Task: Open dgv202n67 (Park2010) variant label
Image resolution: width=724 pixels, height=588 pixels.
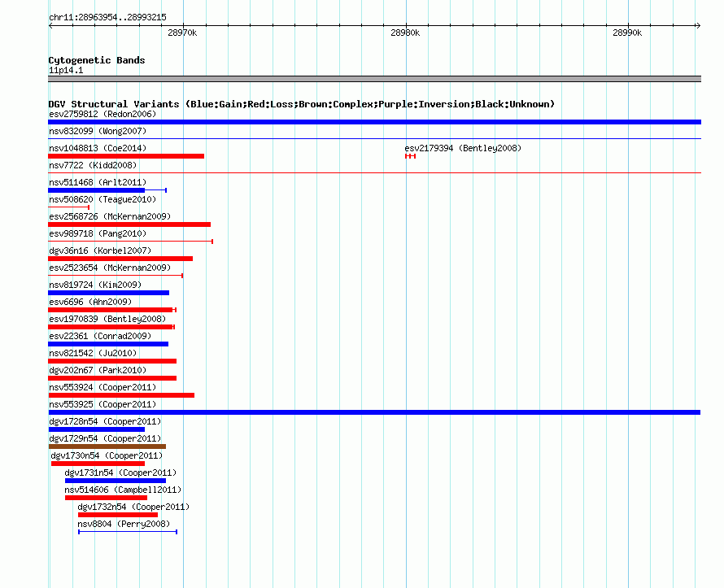Action: point(98,370)
